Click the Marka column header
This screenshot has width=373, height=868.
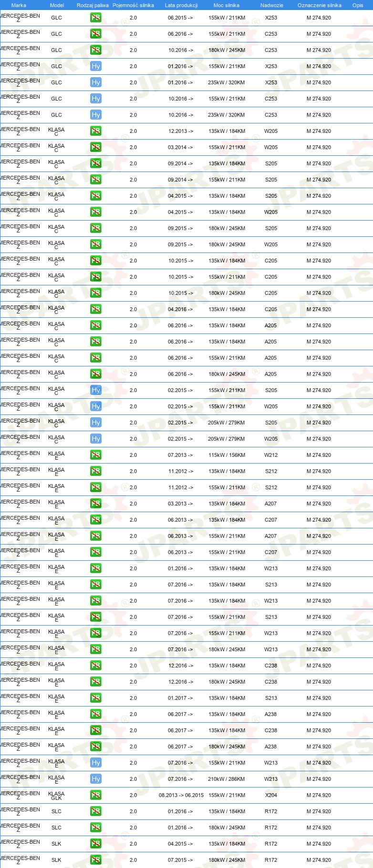pyautogui.click(x=19, y=5)
